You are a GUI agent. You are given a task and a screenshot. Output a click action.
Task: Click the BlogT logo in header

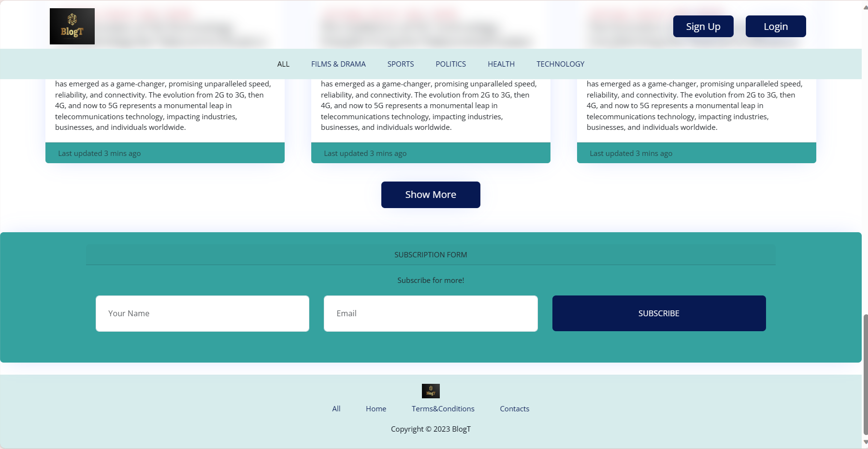click(72, 27)
